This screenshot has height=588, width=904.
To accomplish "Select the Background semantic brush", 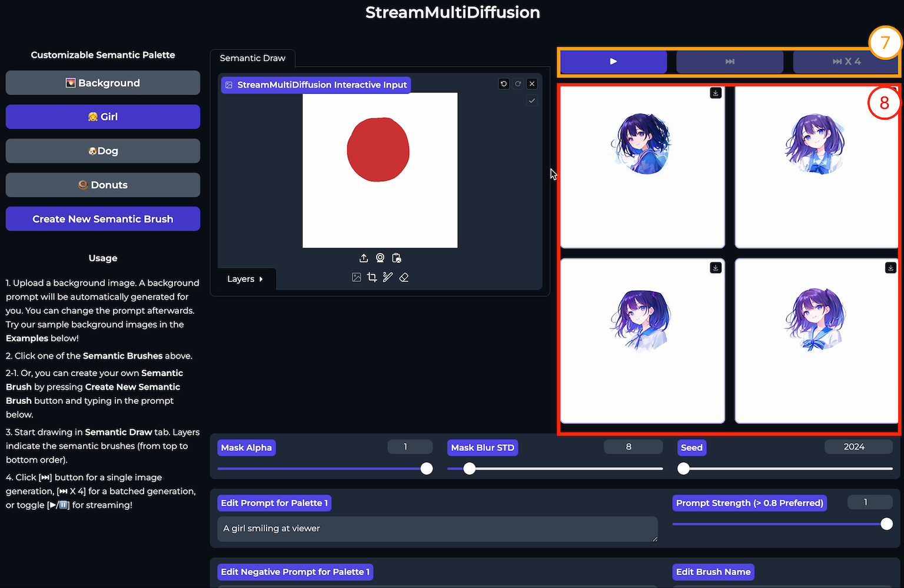I will click(103, 83).
